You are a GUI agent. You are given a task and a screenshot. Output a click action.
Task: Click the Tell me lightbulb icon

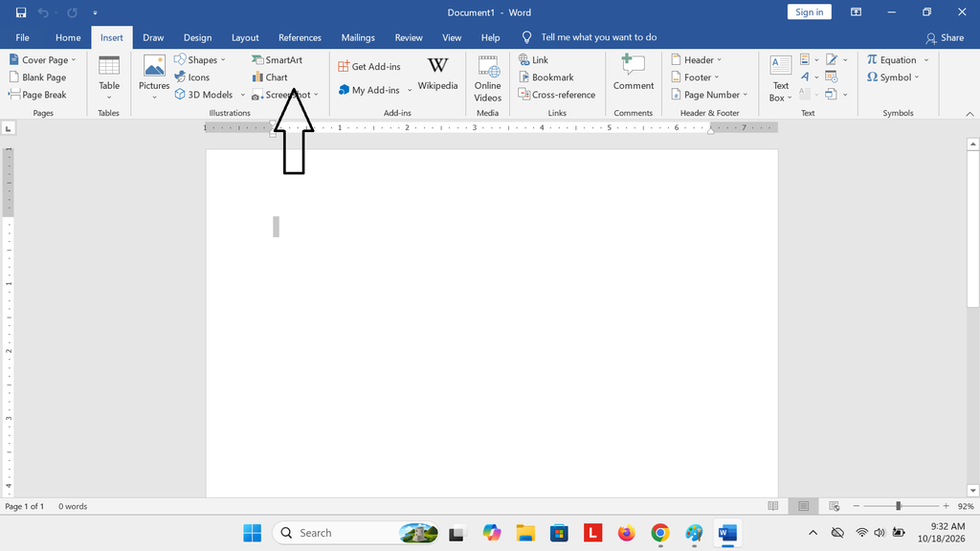tap(526, 37)
